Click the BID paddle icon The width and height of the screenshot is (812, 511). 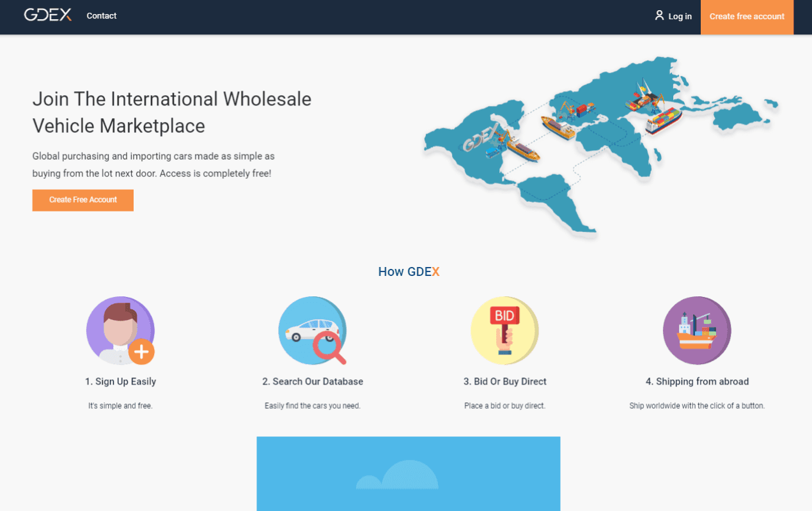tap(505, 330)
